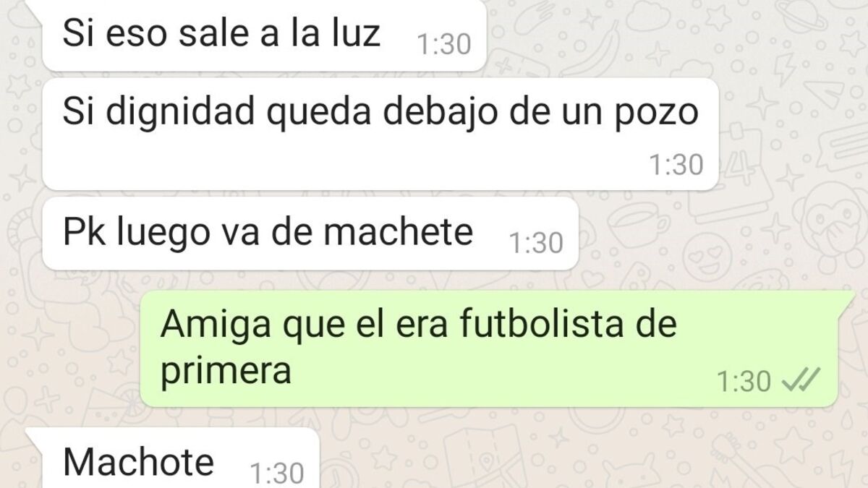The height and width of the screenshot is (488, 868).
Task: Click the timestamp beside "Machote"
Action: (x=277, y=473)
